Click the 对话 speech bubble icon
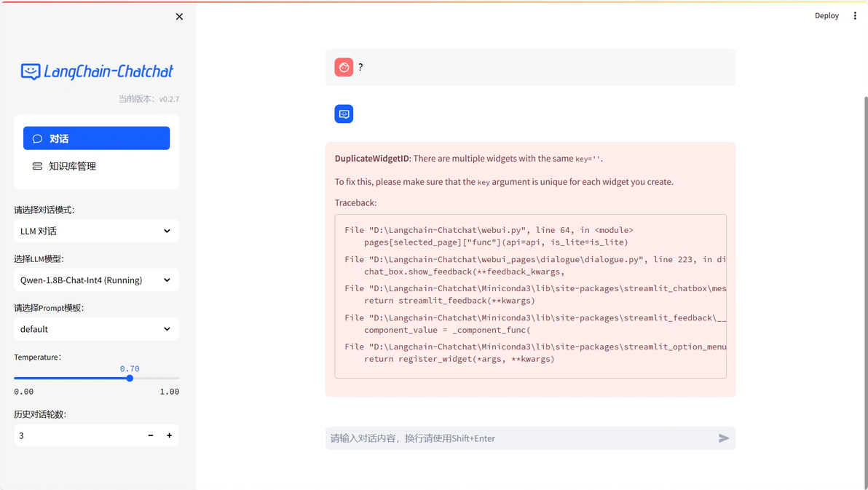Screen dimensions: 868x490 [38, 138]
